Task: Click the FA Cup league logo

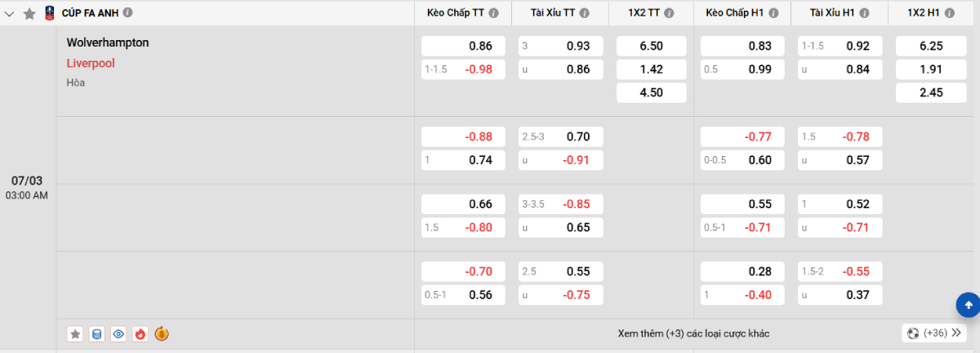Action: 50,13
